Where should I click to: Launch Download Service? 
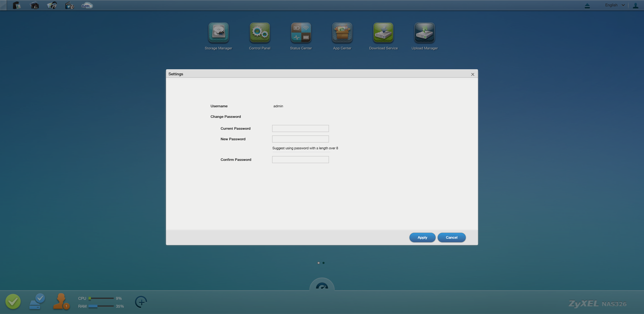pos(383,33)
